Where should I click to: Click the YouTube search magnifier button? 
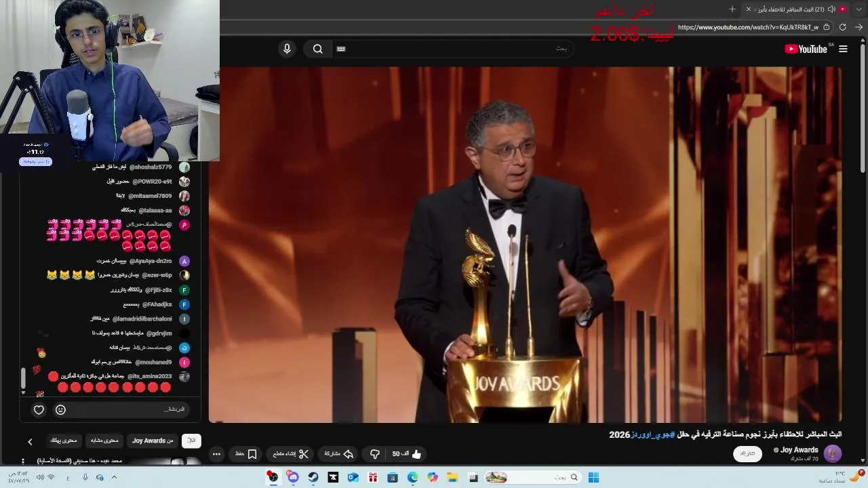pos(317,49)
